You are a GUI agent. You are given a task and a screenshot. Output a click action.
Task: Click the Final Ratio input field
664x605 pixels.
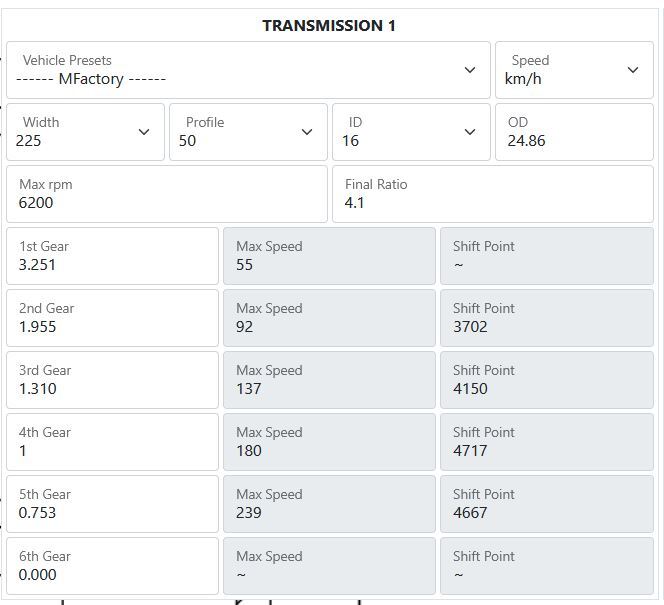(x=492, y=194)
